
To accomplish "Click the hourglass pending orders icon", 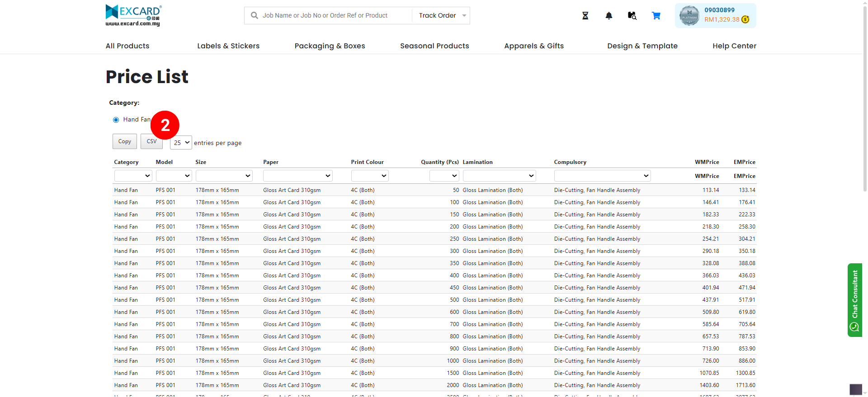I will click(585, 16).
